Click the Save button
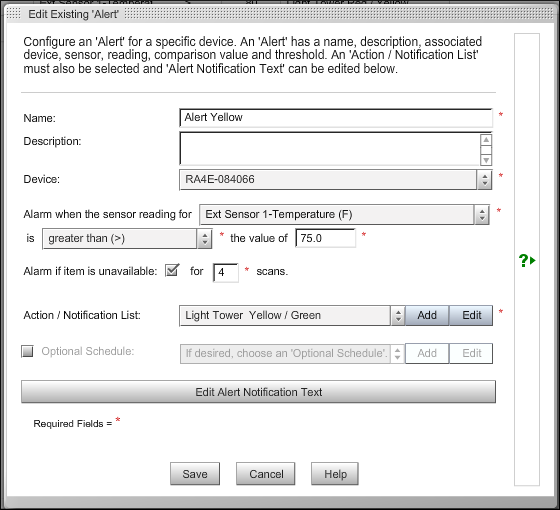The width and height of the screenshot is (560, 510). pos(195,474)
